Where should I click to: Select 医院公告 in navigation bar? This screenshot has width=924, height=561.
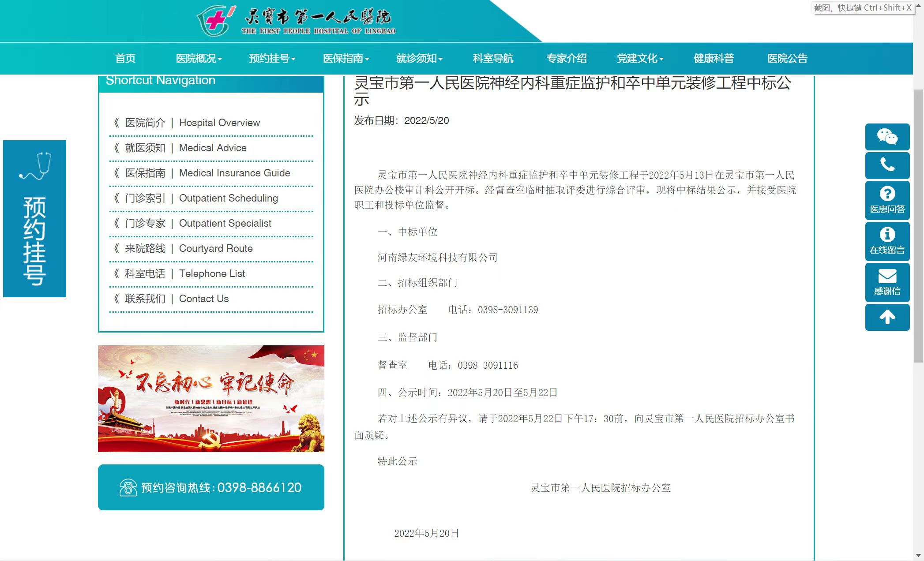pyautogui.click(x=787, y=58)
